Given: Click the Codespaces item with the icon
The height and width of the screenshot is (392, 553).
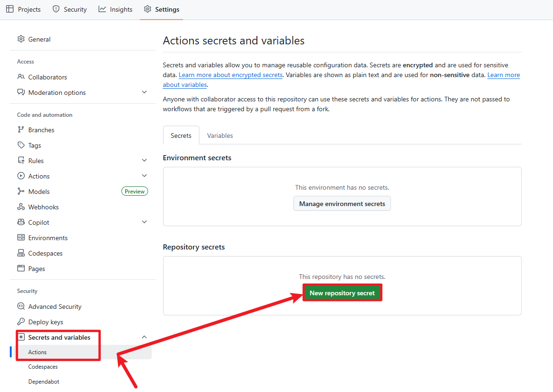Looking at the screenshot, I should point(83,253).
